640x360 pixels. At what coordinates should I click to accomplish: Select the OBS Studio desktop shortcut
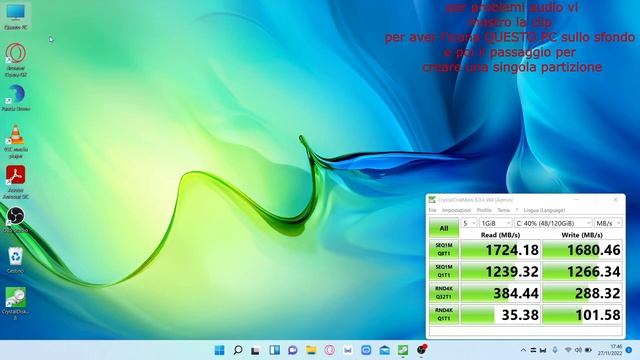coord(16,220)
